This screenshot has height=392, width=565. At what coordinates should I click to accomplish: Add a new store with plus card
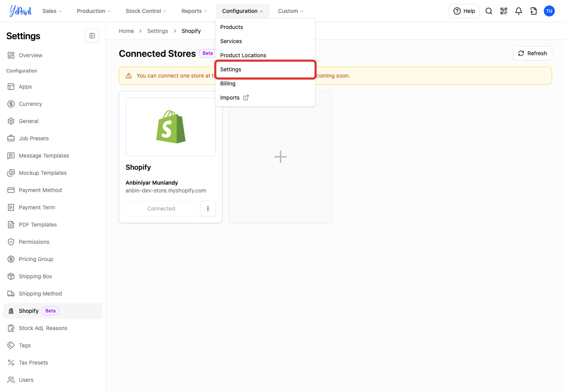[281, 157]
